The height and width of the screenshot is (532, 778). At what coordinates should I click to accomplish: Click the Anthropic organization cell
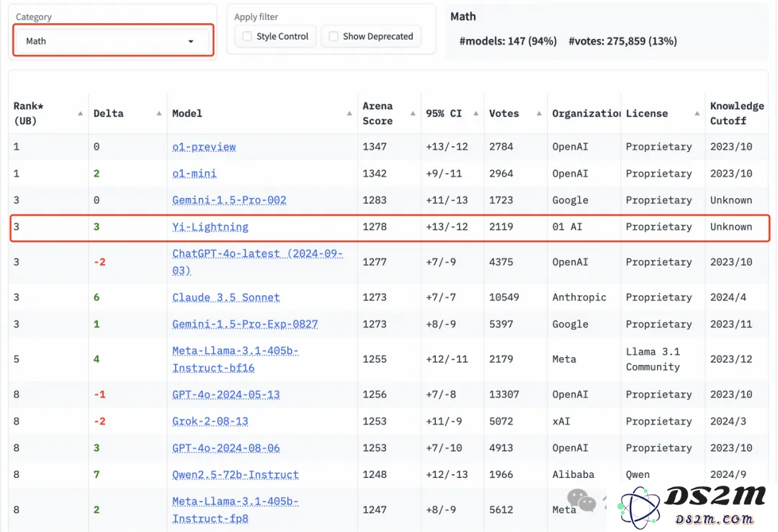click(579, 297)
